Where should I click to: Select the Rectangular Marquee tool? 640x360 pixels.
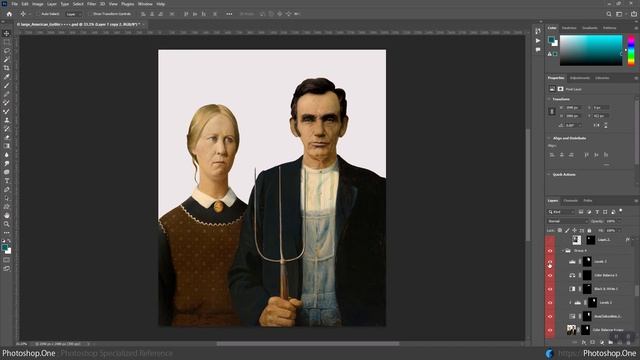point(7,42)
